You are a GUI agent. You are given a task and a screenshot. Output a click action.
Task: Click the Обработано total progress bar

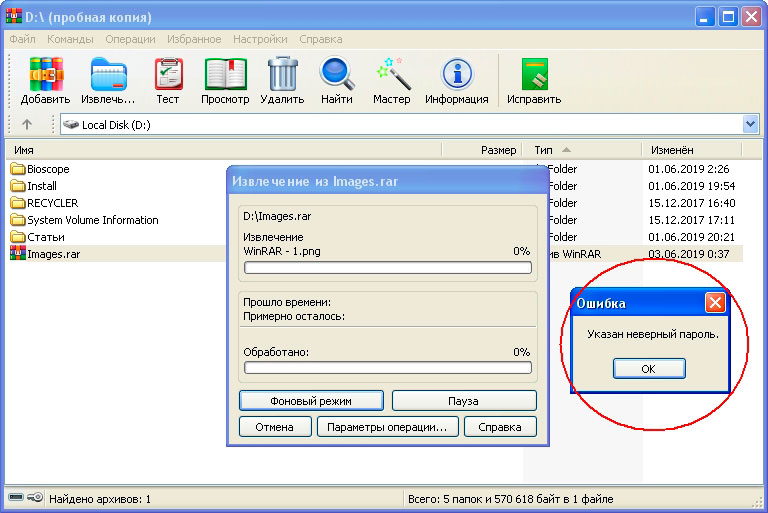point(388,368)
